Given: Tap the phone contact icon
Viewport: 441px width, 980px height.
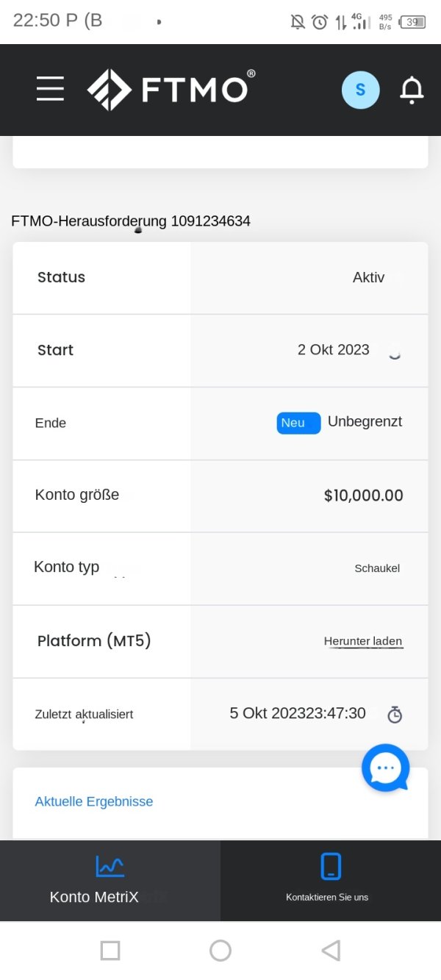Looking at the screenshot, I should tap(331, 866).
